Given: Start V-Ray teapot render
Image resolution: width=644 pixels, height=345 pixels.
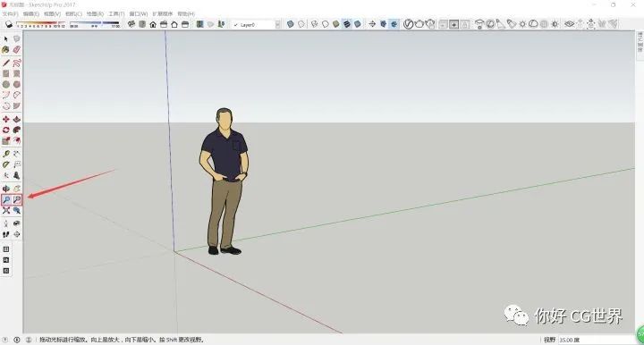Looking at the screenshot, I should pyautogui.click(x=419, y=24).
